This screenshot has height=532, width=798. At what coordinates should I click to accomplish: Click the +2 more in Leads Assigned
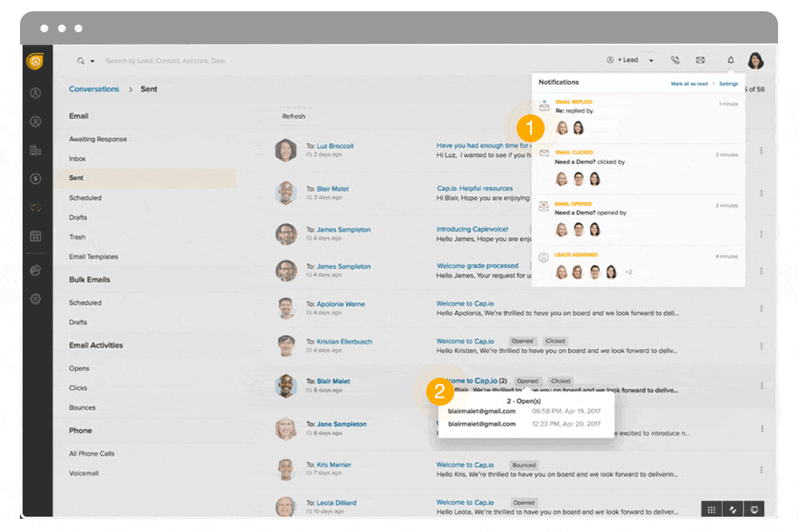point(628,272)
